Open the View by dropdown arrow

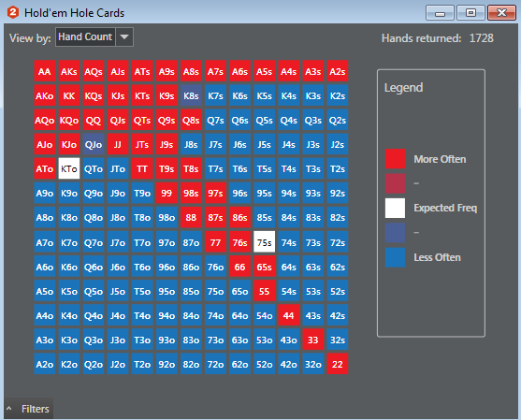tap(124, 36)
